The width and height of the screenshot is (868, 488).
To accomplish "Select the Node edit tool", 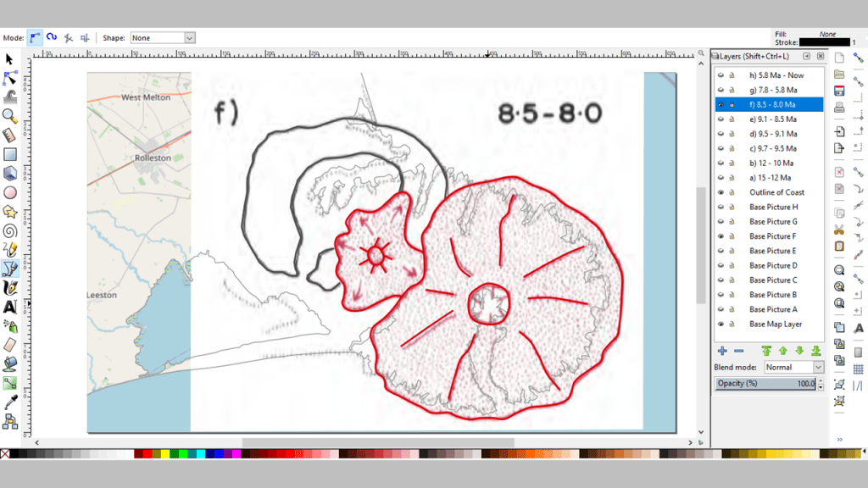I will (10, 78).
